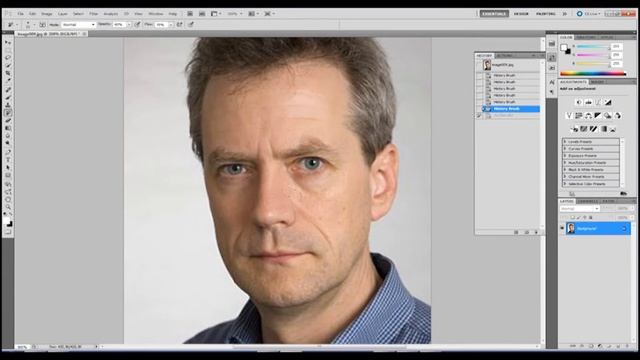Toggle lock transparent pixels in Layers
This screenshot has width=640, height=360.
click(x=573, y=218)
